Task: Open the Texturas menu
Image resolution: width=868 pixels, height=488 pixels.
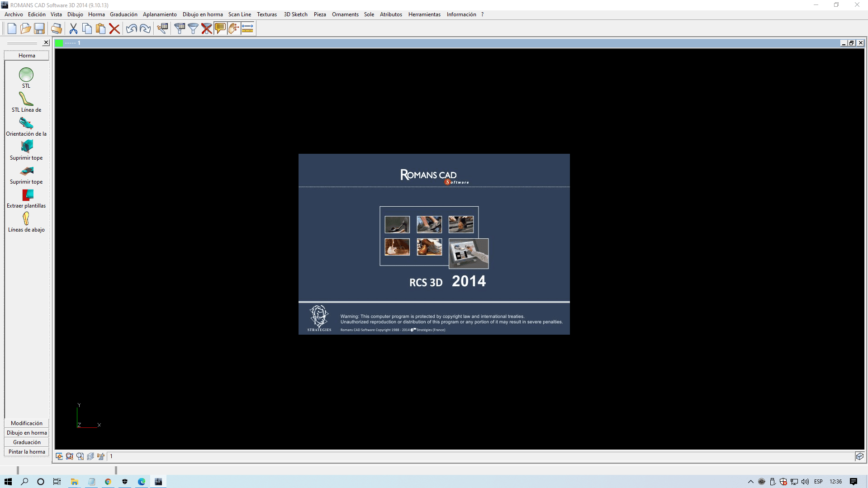Action: pyautogui.click(x=267, y=14)
